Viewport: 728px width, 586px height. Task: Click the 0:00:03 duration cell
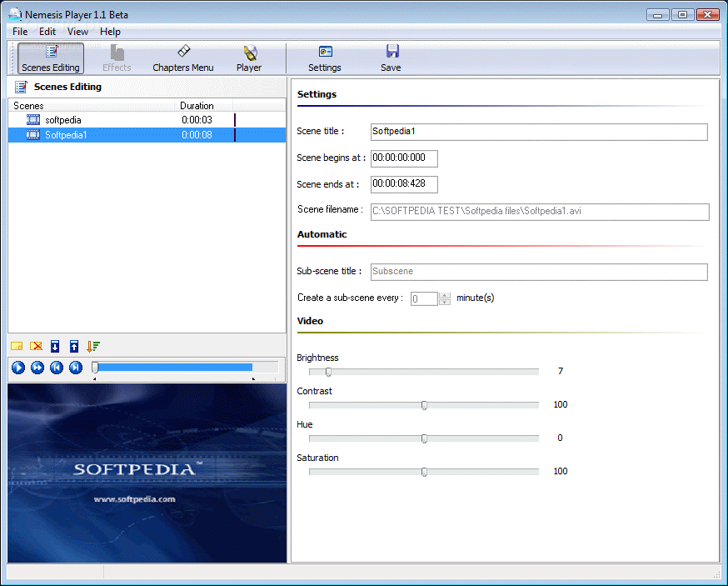197,120
